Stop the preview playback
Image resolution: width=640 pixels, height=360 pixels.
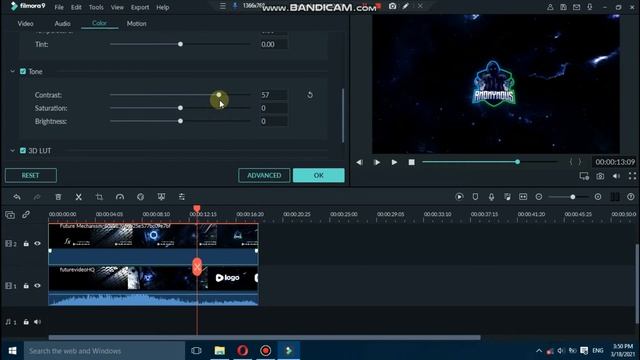[411, 162]
